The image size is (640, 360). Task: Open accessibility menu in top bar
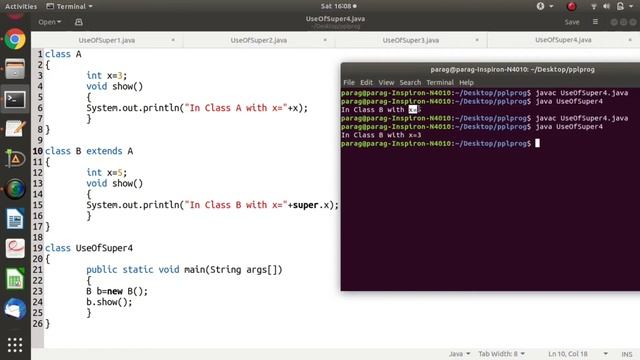544,6
